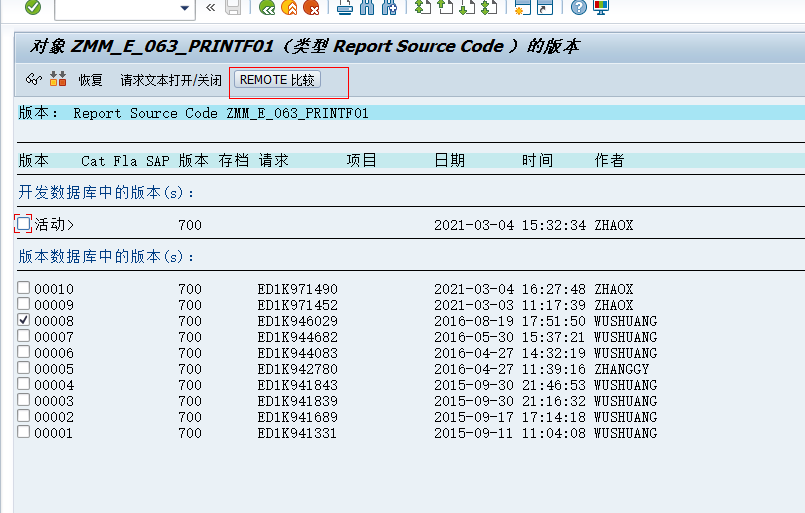Check the version 00006 checkbox

(23, 351)
